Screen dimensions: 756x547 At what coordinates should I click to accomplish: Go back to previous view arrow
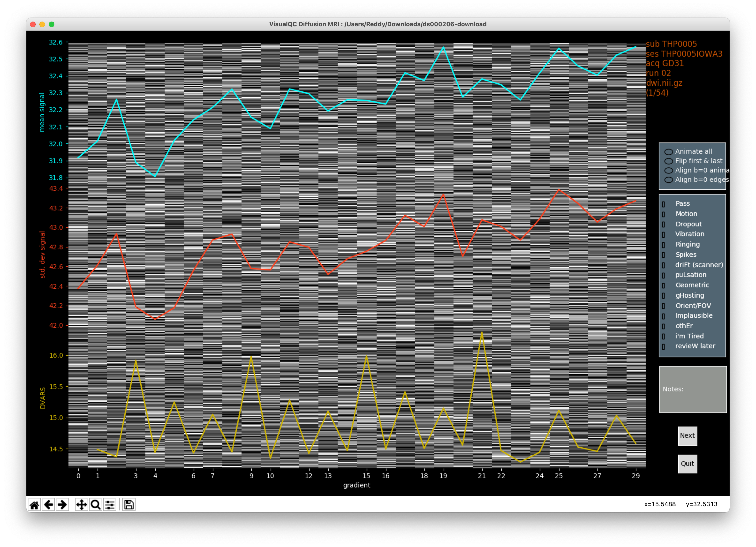(49, 504)
